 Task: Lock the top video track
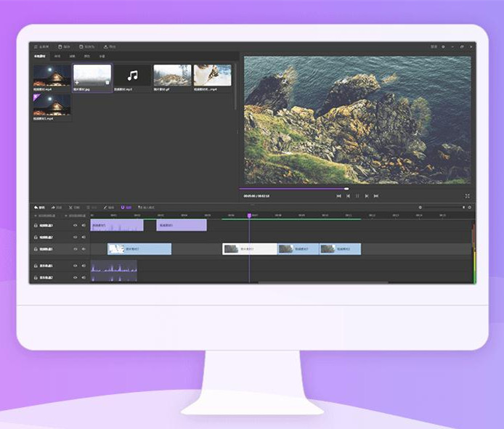click(x=36, y=226)
